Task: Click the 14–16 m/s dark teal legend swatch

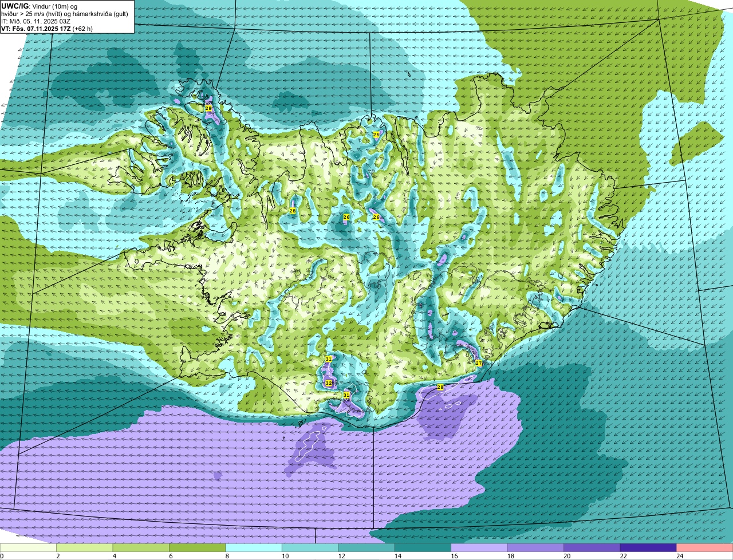Action: pos(423,547)
